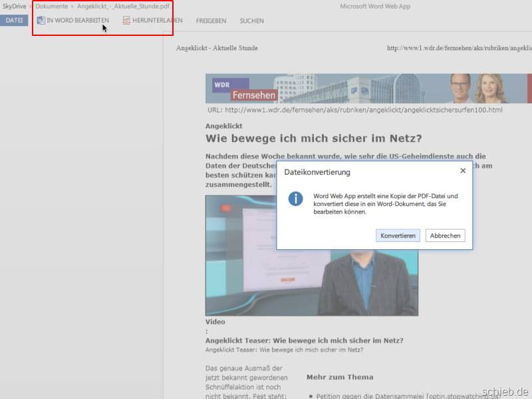
Task: Click the 'Video' label below thumbnail
Action: [215, 322]
